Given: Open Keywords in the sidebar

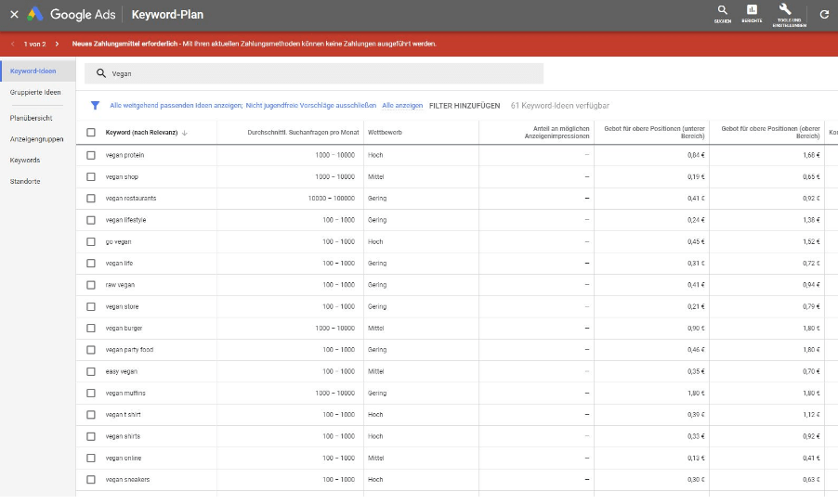Looking at the screenshot, I should (x=24, y=161).
